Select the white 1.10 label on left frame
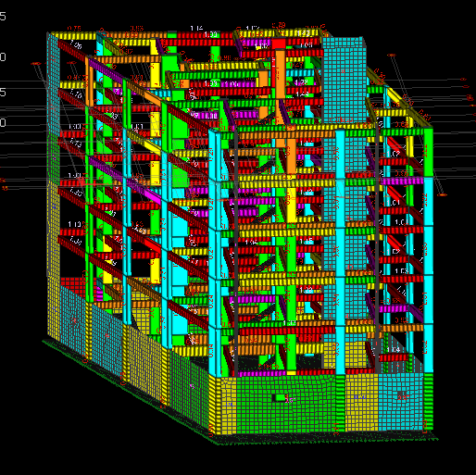The image size is (476, 475). pyautogui.click(x=74, y=224)
